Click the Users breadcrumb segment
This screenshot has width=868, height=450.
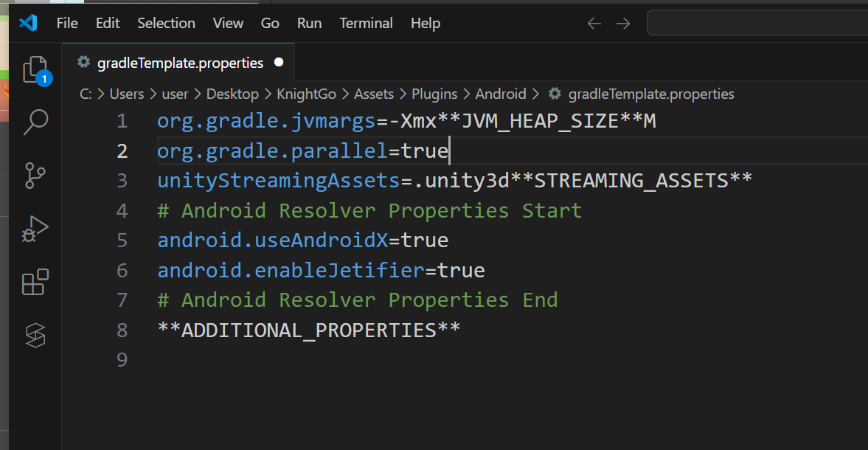click(x=127, y=94)
